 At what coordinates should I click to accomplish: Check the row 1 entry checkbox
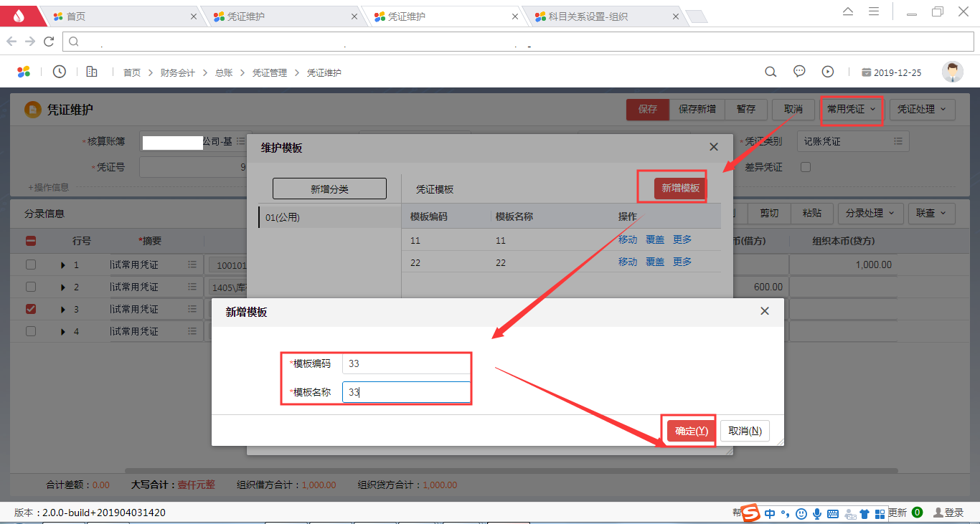pyautogui.click(x=31, y=265)
